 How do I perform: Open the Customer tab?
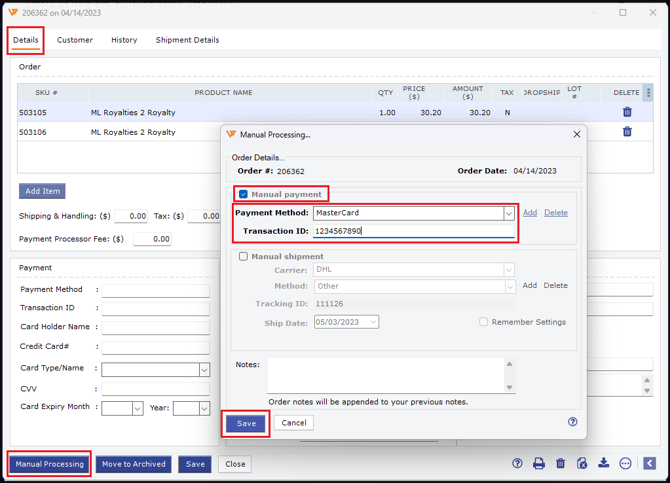click(x=75, y=40)
